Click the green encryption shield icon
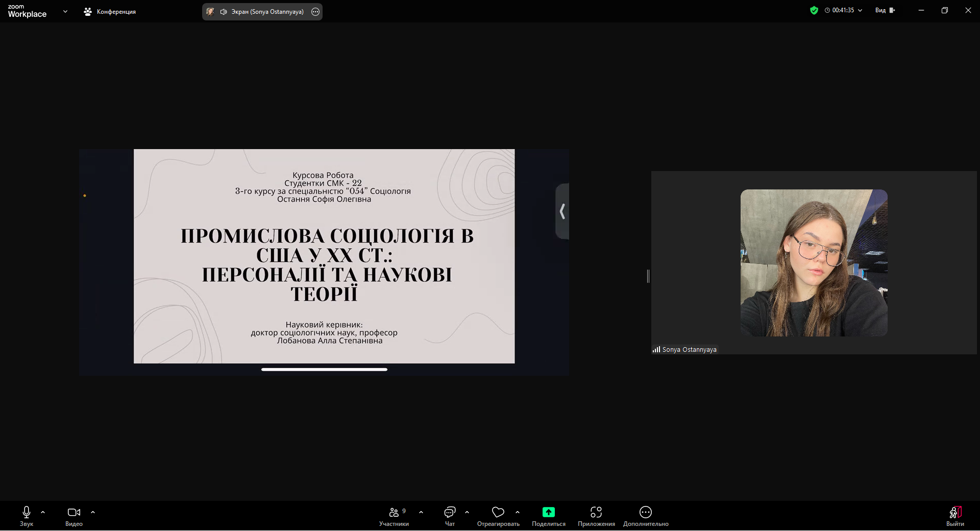The width and height of the screenshot is (980, 531). pyautogui.click(x=814, y=10)
